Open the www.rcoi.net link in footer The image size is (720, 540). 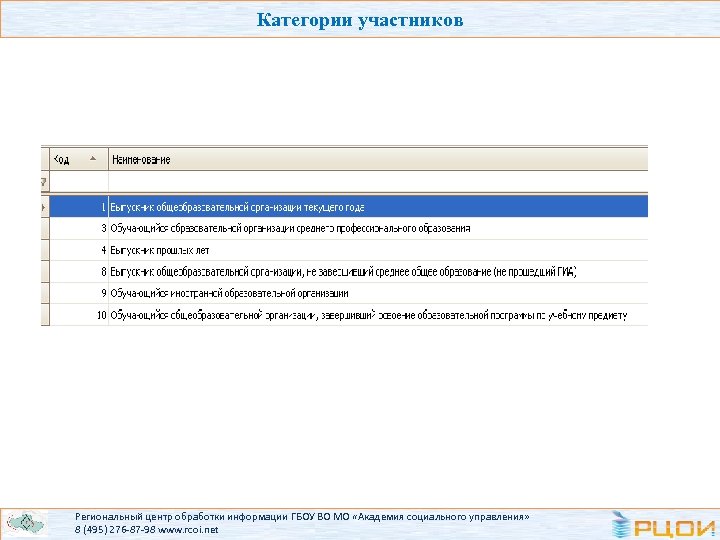[x=188, y=529]
